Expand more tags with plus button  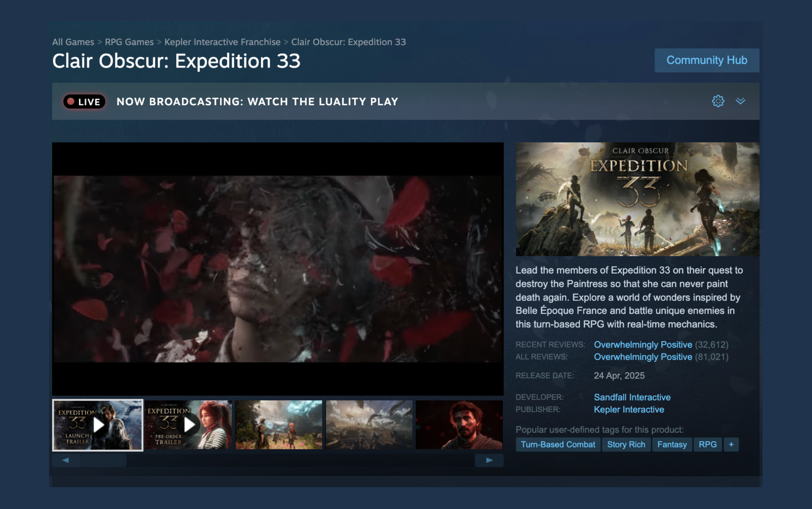pos(731,444)
